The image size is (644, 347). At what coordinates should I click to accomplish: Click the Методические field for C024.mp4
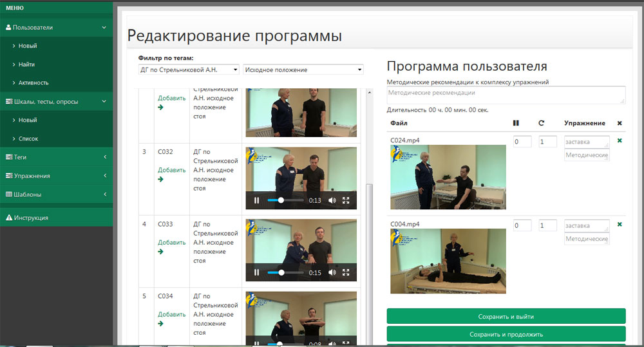pos(587,155)
